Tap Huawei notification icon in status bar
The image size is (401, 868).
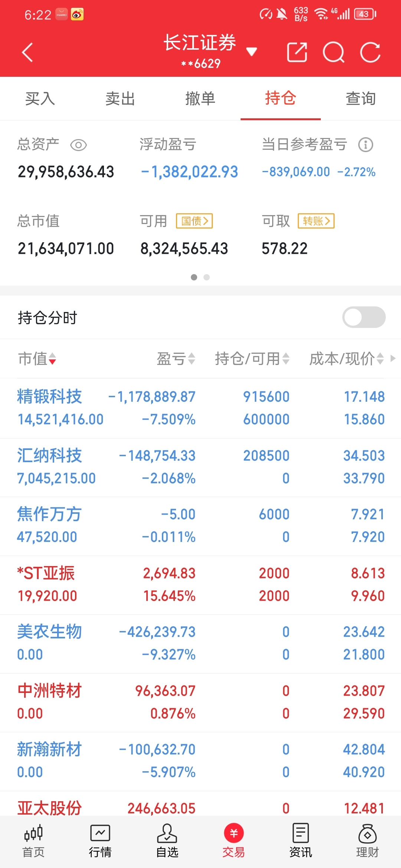[62, 14]
